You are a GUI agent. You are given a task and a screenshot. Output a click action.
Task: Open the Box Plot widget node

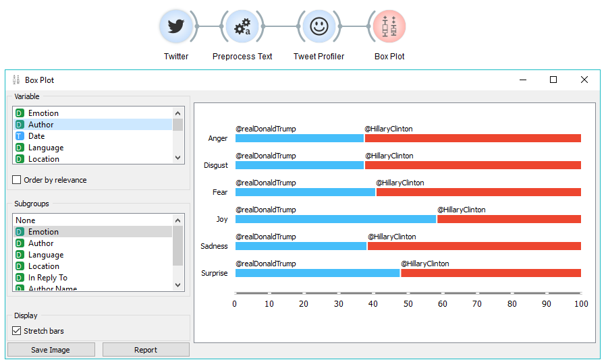(x=389, y=27)
